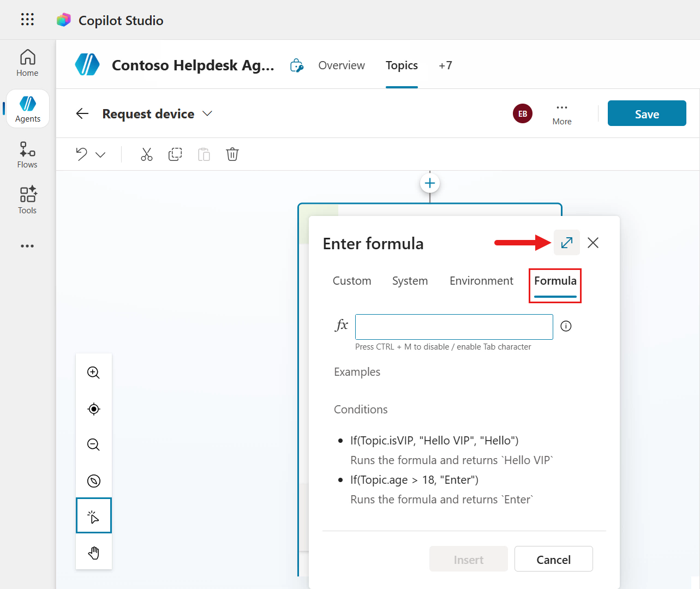
Task: Click the zoom in canvas icon
Action: click(x=94, y=372)
